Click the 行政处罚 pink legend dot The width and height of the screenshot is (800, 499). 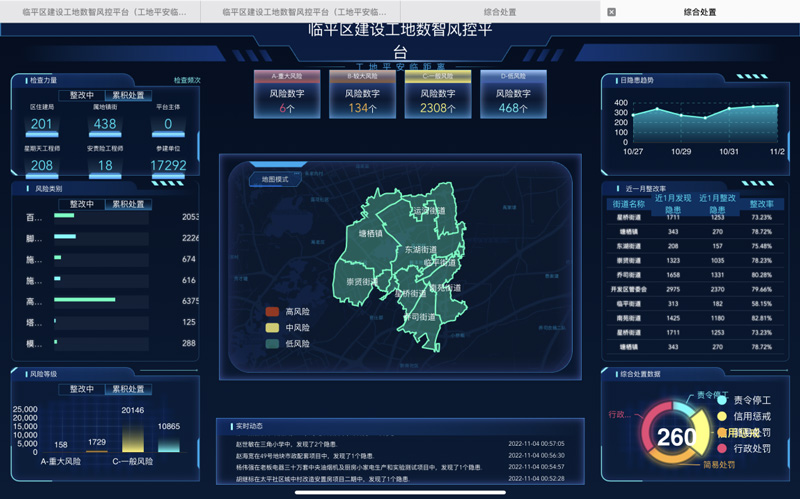click(721, 449)
